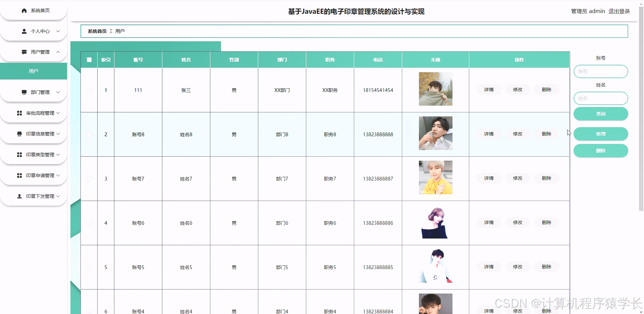Image resolution: width=644 pixels, height=314 pixels.
Task: Select the 用户 submenu item
Action: tap(34, 71)
